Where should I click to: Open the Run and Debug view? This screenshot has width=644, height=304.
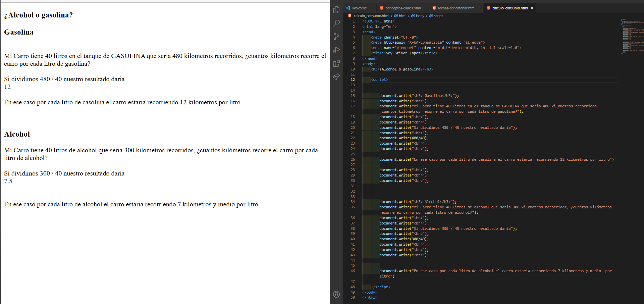(336, 50)
